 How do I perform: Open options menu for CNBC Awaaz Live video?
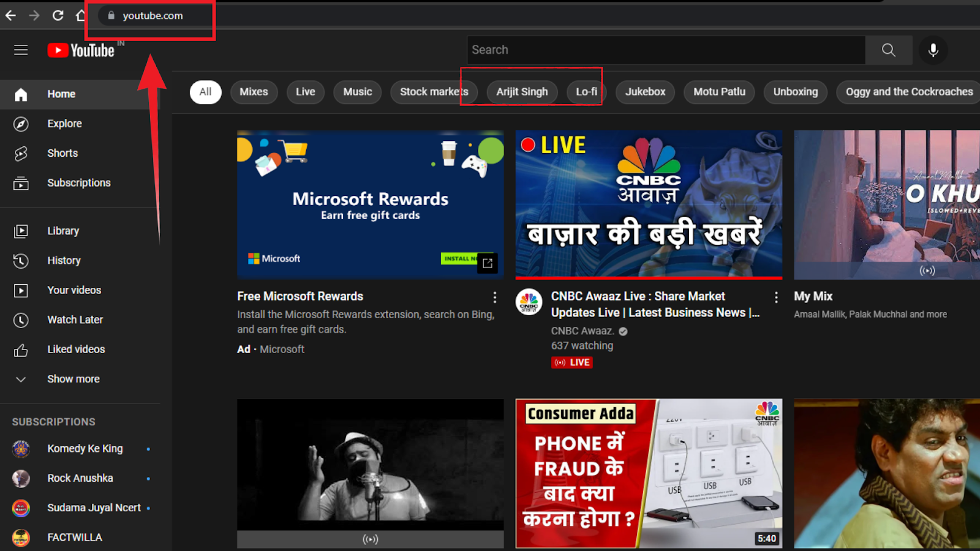pos(776,298)
